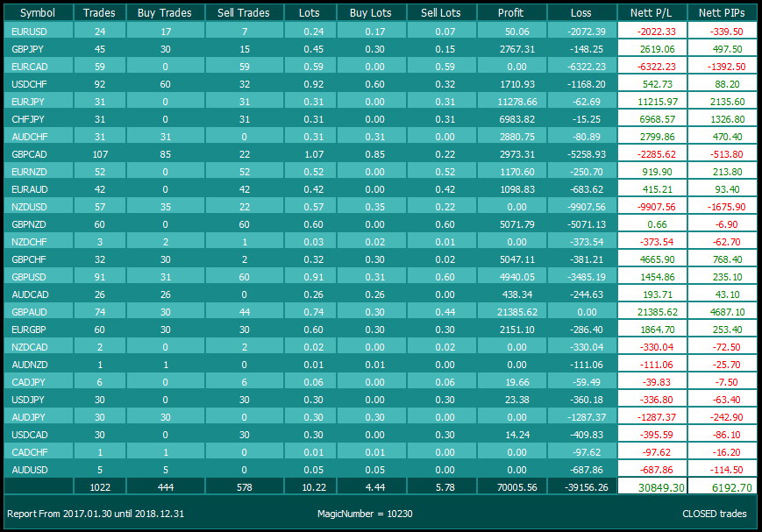The height and width of the screenshot is (532, 762).
Task: Select the GBPJPY symbol cell
Action: [x=39, y=49]
